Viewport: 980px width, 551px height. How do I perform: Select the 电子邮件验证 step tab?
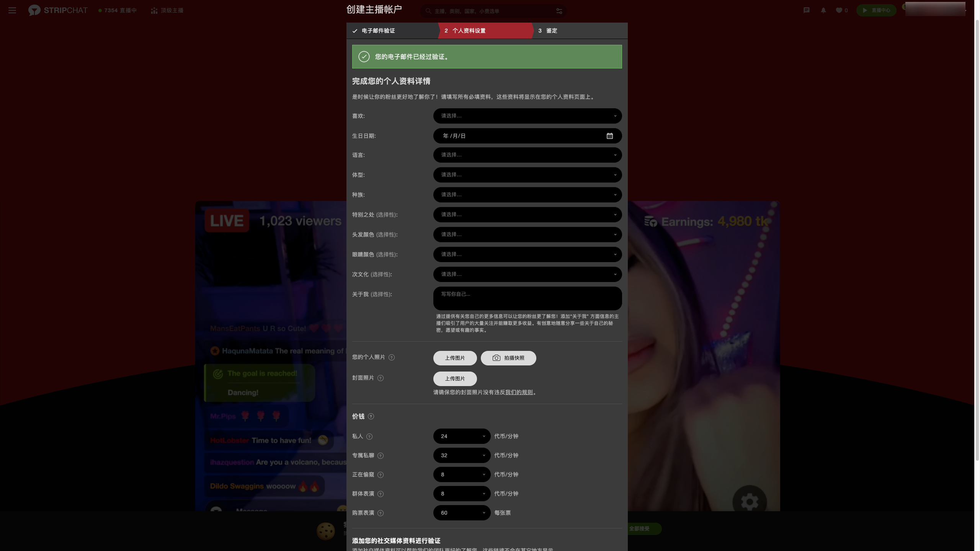(x=392, y=31)
